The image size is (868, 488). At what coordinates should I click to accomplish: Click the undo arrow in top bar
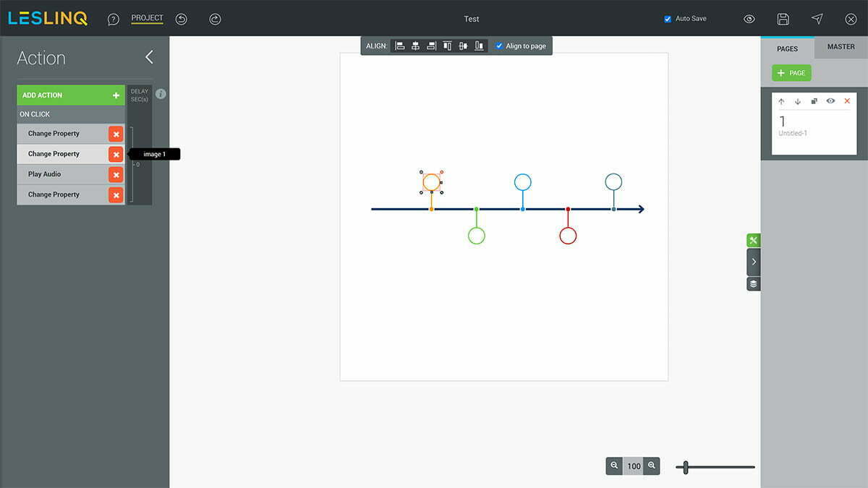pyautogui.click(x=182, y=20)
